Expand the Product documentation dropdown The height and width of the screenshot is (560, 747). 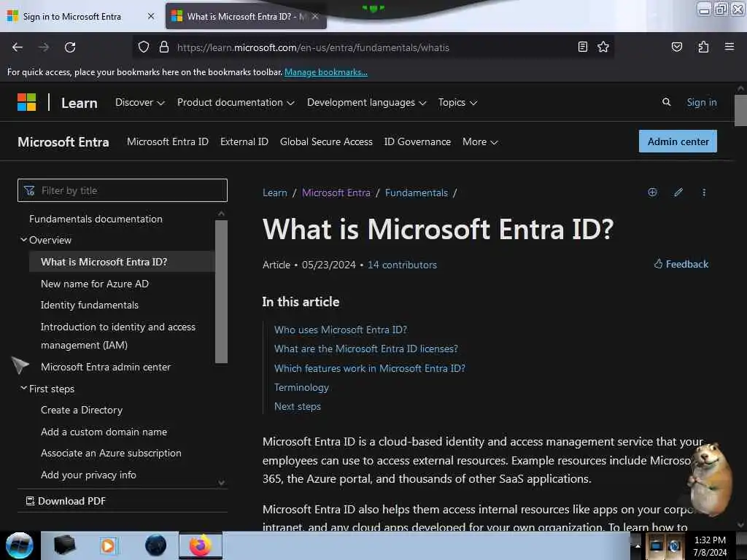(236, 102)
